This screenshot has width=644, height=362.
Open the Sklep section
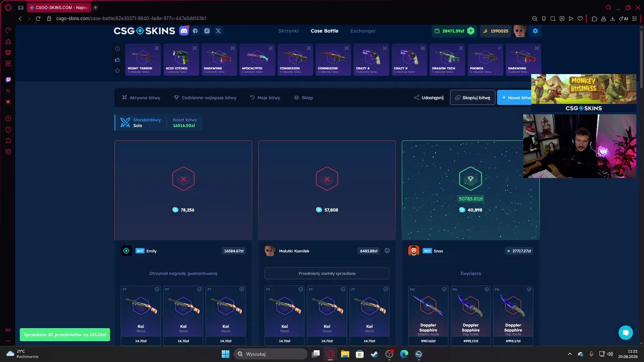[303, 98]
